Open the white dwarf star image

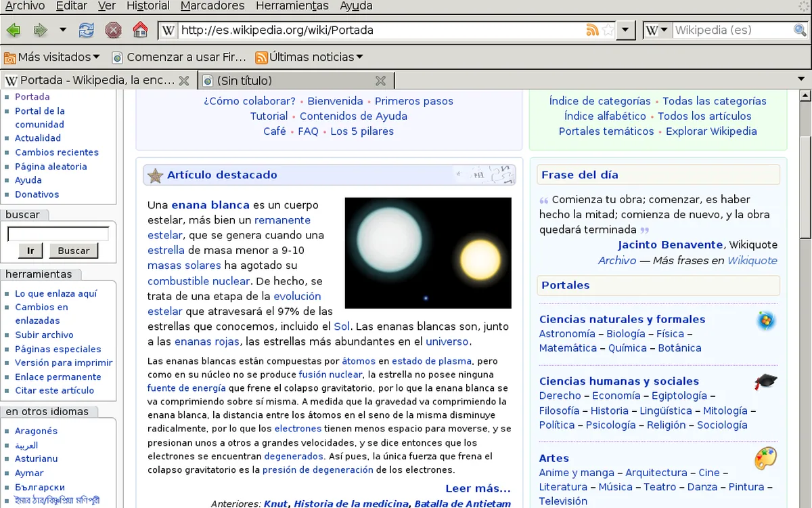pyautogui.click(x=428, y=253)
